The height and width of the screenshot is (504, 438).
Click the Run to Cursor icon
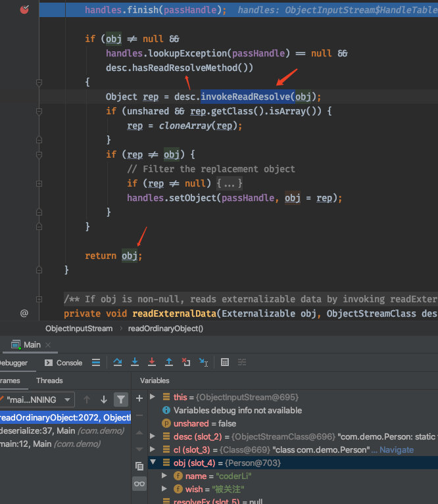pos(203,362)
